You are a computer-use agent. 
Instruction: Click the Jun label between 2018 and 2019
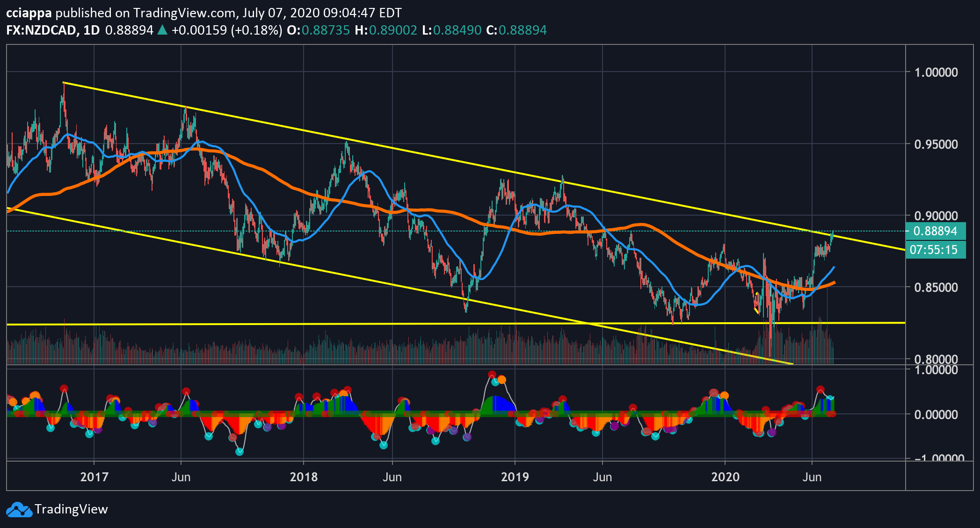392,477
